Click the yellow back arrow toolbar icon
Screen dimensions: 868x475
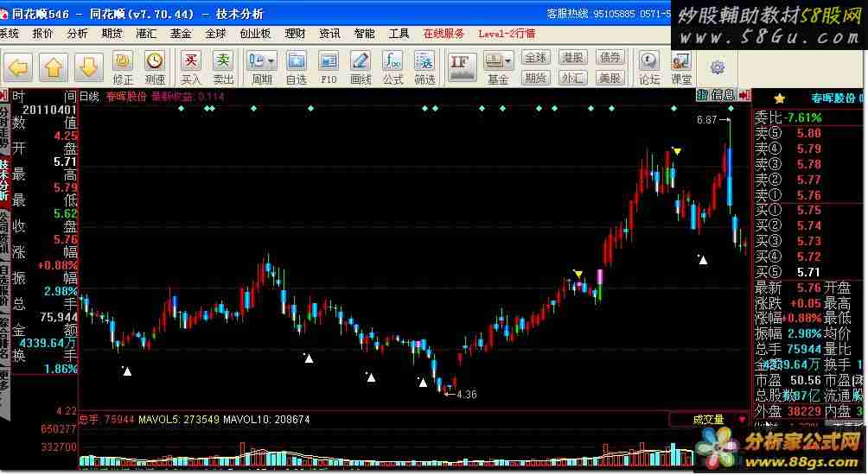tap(18, 68)
